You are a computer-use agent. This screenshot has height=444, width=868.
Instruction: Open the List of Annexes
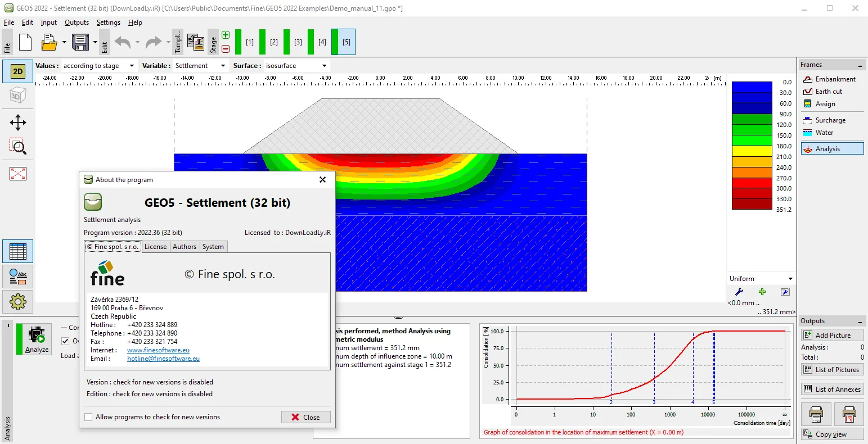(x=833, y=389)
